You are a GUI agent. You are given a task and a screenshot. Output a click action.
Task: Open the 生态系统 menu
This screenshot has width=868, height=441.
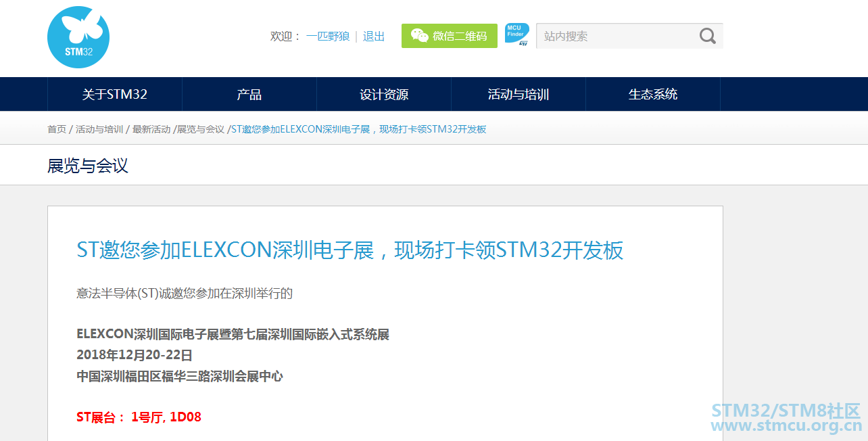click(653, 94)
